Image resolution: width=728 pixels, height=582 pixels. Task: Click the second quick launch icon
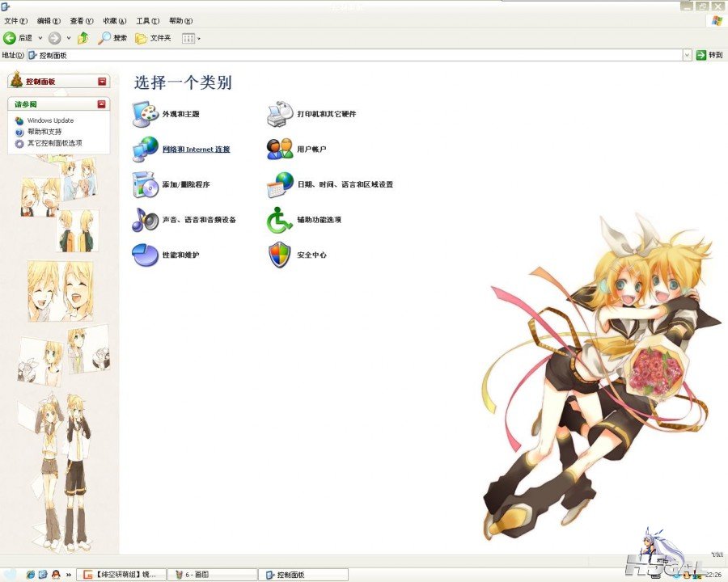point(43,575)
